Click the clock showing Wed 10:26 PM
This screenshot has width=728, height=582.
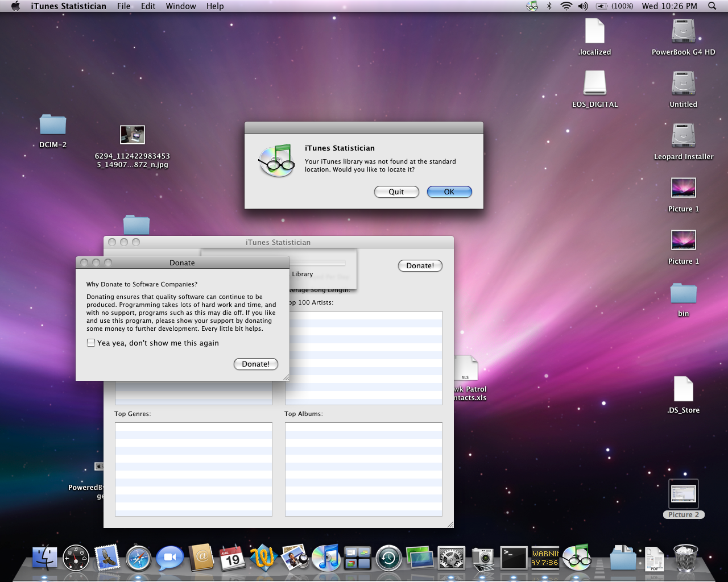[x=669, y=6]
